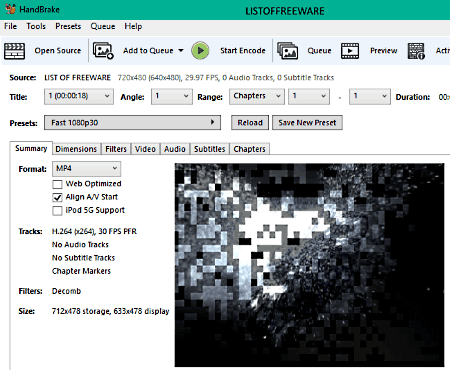Open the Range Chapters dropdown
450x370 pixels.
pyautogui.click(x=257, y=96)
